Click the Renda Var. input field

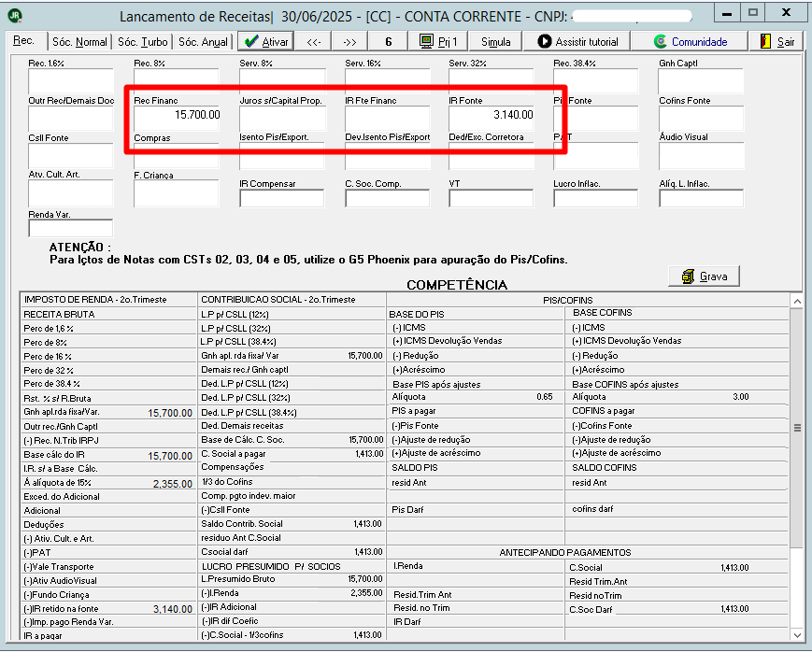(71, 228)
